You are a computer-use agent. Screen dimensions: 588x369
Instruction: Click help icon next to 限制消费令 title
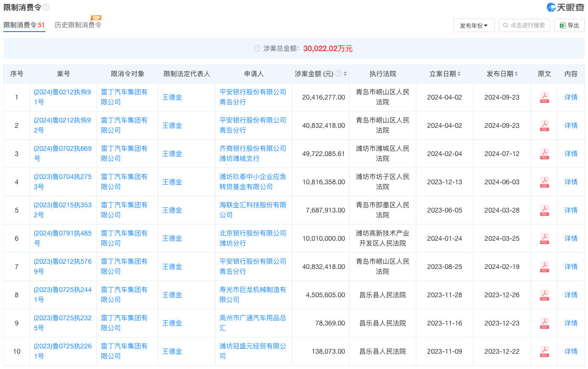46,8
